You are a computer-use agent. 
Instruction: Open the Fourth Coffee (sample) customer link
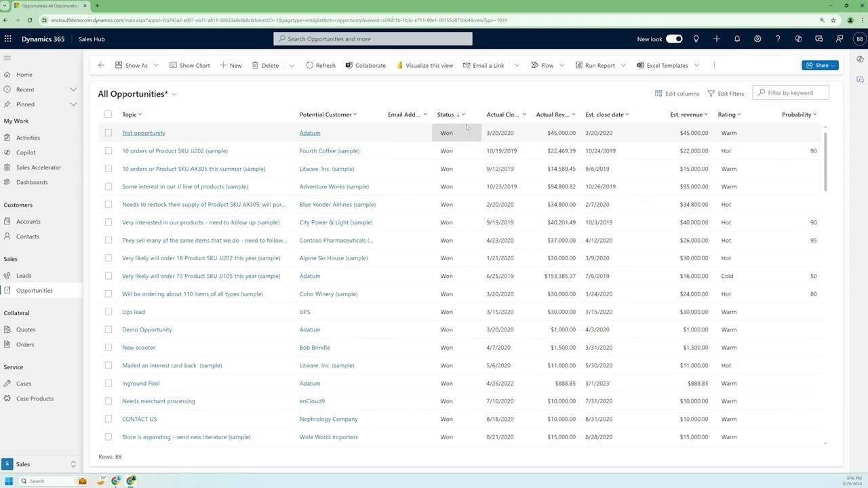click(x=330, y=150)
